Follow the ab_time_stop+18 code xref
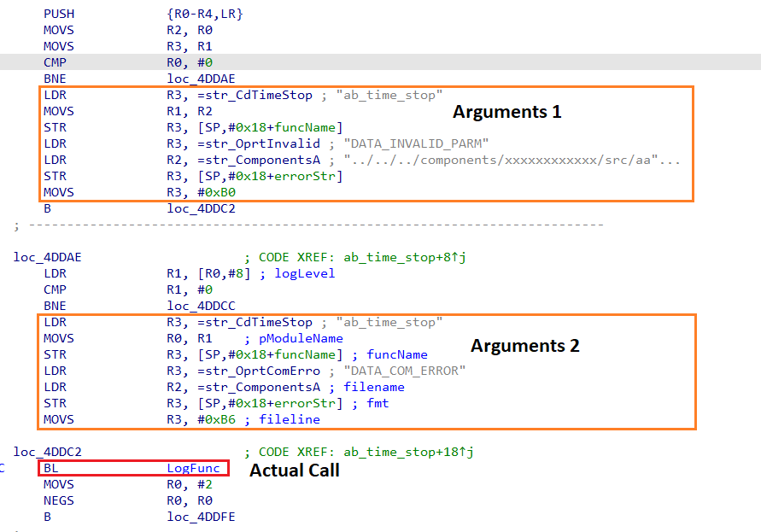The image size is (761, 532). [x=408, y=452]
